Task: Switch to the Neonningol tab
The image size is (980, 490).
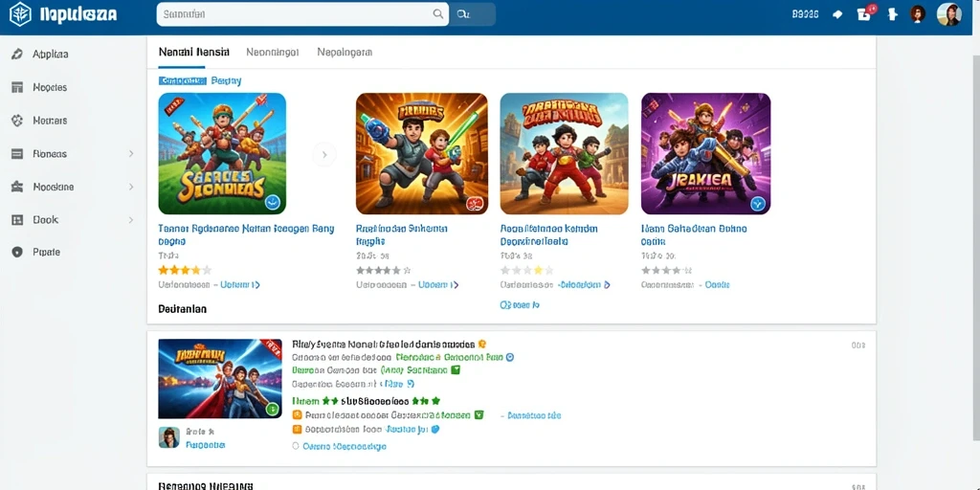Action: click(x=273, y=53)
